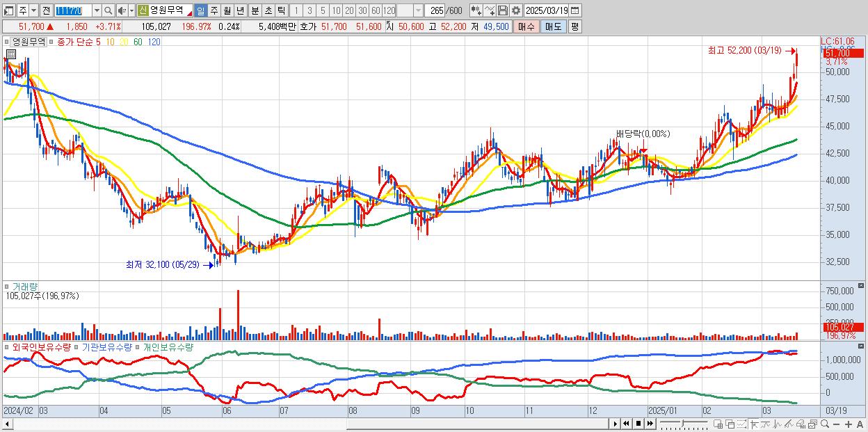Click the chart window copy icon at bottom
Image resolution: width=868 pixels, height=432 pixels.
812,424
